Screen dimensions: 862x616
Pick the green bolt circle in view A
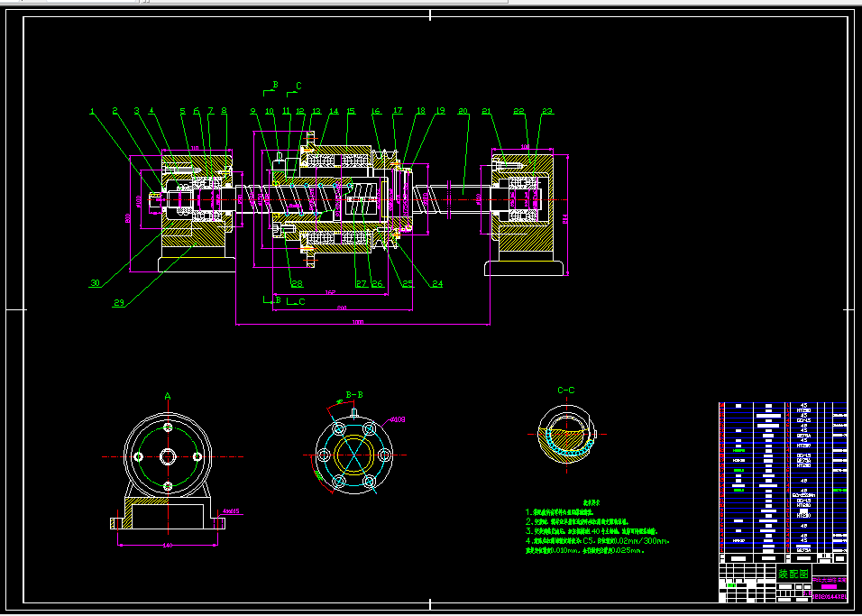(169, 456)
